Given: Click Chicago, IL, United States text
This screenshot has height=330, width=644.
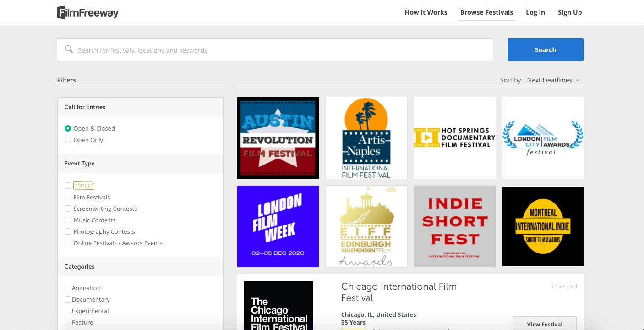Looking at the screenshot, I should [x=379, y=314].
